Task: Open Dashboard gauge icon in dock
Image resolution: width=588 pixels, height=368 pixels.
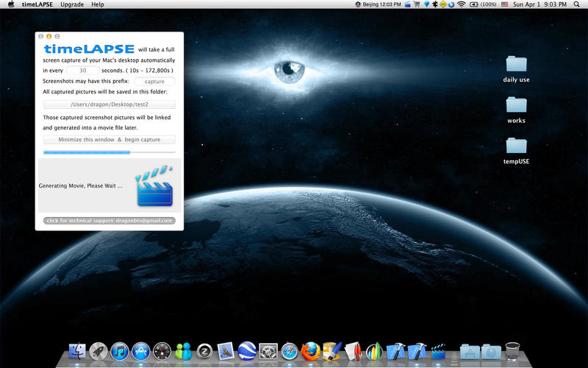Action: pos(162,352)
